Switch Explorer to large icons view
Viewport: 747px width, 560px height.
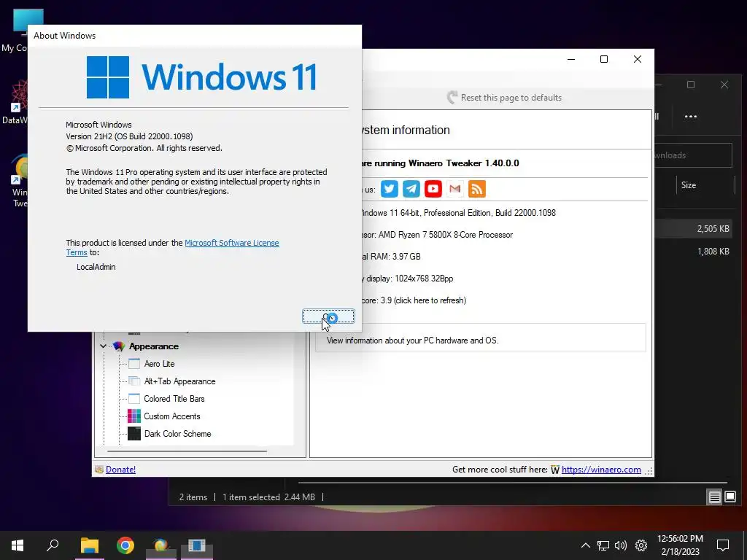tap(729, 497)
